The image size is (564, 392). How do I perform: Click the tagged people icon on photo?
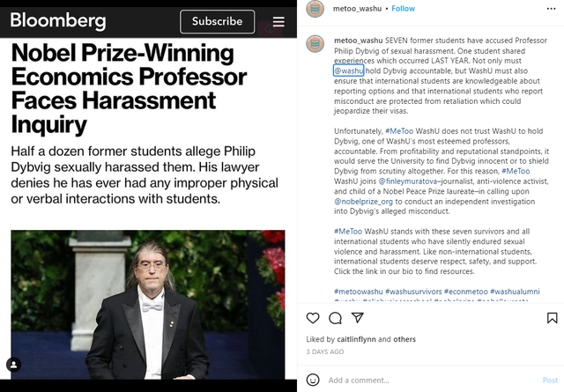[x=14, y=365]
